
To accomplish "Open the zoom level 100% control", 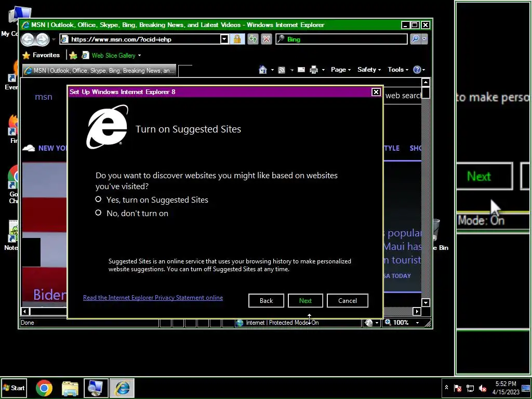I will click(x=397, y=322).
